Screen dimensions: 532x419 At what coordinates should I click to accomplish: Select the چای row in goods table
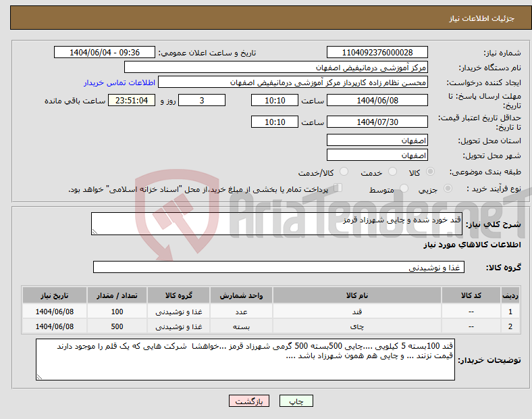pyautogui.click(x=271, y=326)
